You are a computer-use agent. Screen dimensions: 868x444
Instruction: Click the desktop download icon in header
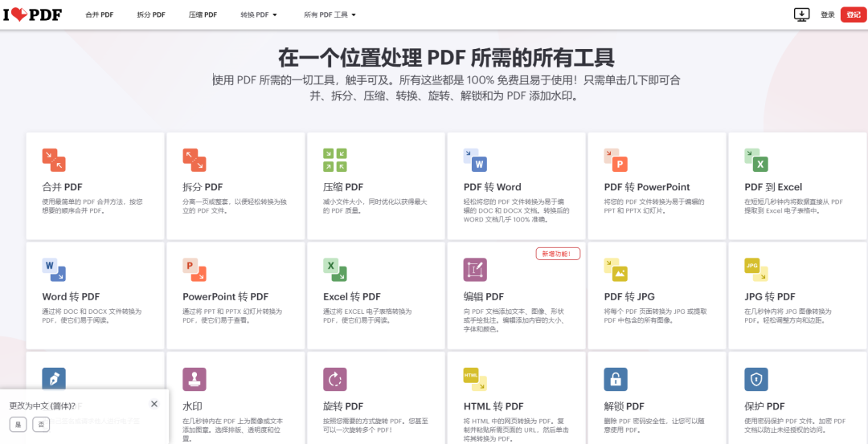(x=801, y=15)
